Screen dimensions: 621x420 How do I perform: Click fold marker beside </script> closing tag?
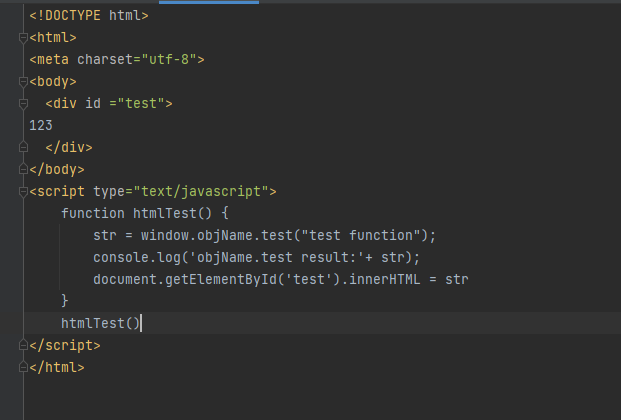[23, 346]
